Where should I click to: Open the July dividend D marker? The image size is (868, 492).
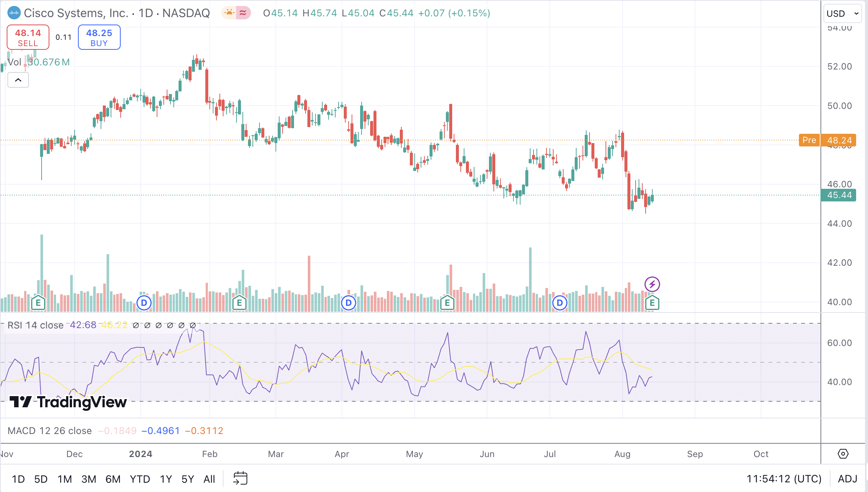point(560,303)
